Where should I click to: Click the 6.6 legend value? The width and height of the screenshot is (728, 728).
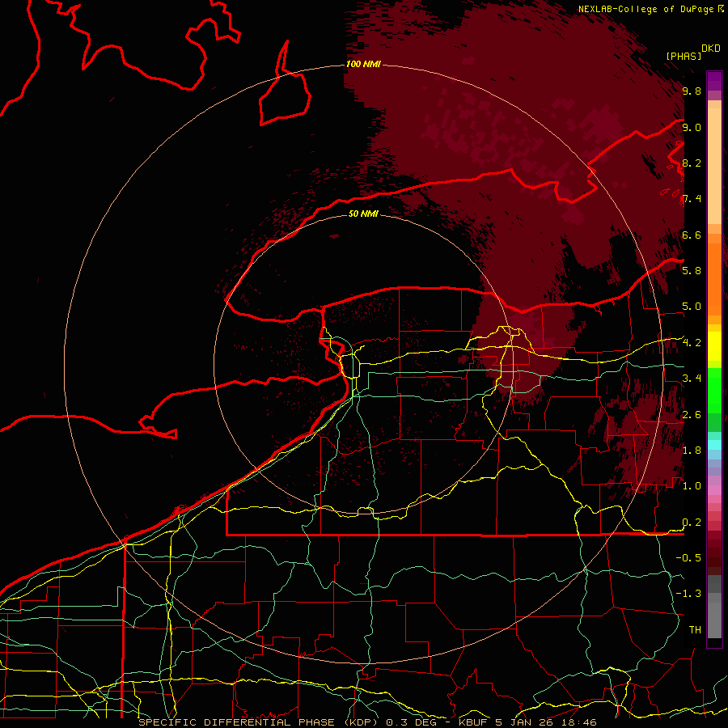[x=692, y=235]
